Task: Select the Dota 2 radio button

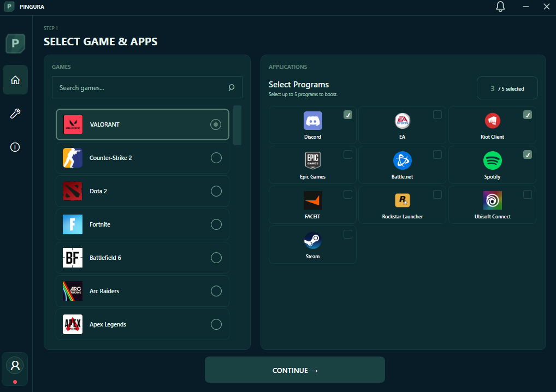Action: click(216, 191)
